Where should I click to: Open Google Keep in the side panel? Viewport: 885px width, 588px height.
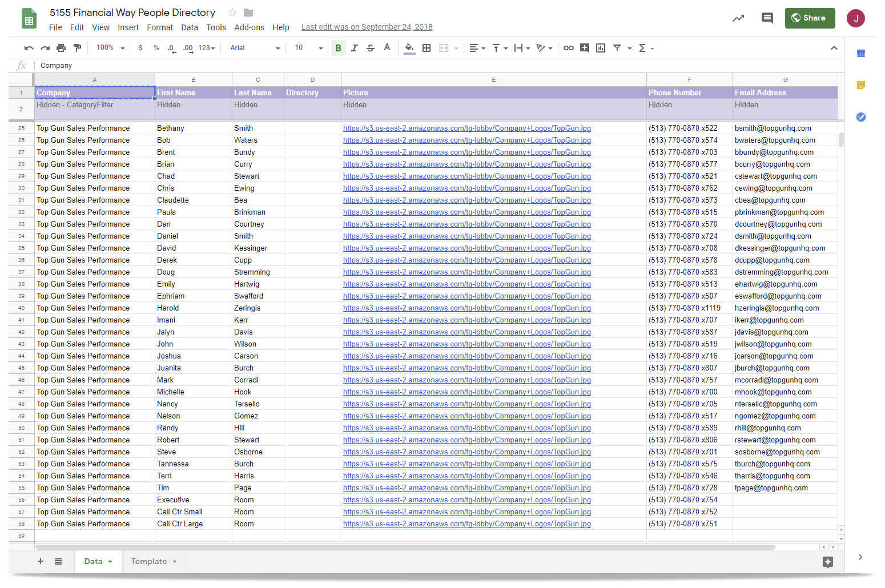[x=861, y=86]
